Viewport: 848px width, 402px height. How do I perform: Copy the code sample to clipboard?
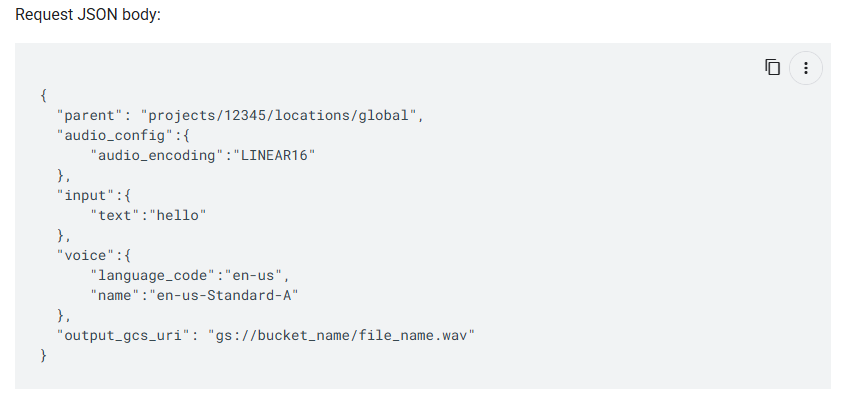click(772, 67)
